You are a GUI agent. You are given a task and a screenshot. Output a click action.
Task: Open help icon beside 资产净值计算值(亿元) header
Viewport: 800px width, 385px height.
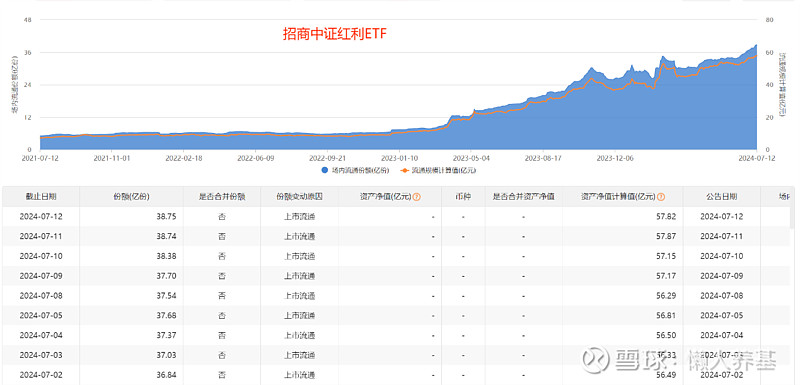tap(661, 197)
